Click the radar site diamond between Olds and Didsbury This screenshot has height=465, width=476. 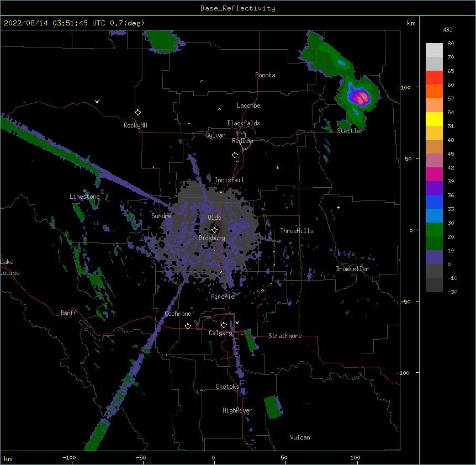coord(214,230)
